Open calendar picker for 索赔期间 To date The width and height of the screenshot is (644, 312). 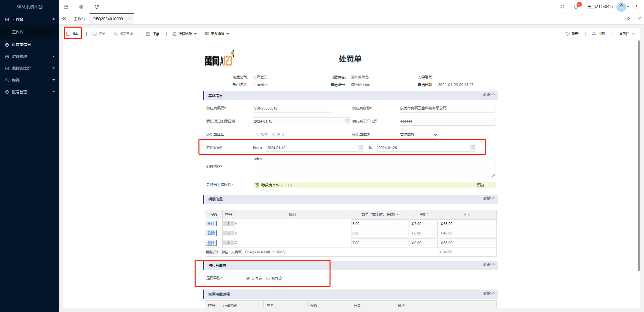pos(472,148)
